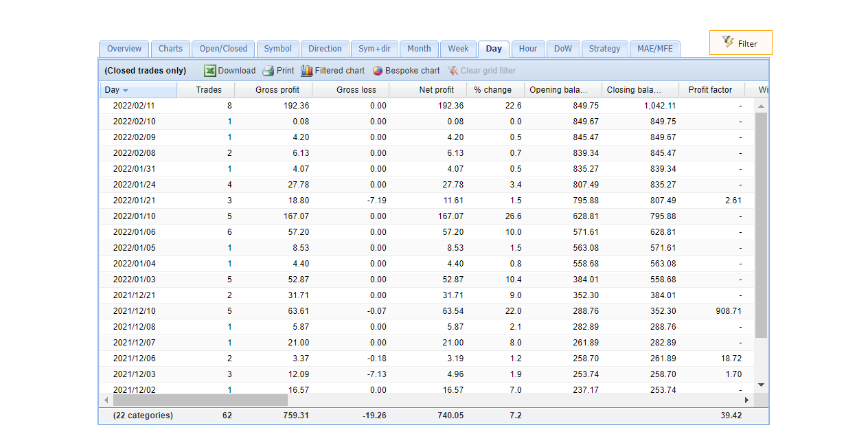Switch to the Month tab

click(x=419, y=48)
